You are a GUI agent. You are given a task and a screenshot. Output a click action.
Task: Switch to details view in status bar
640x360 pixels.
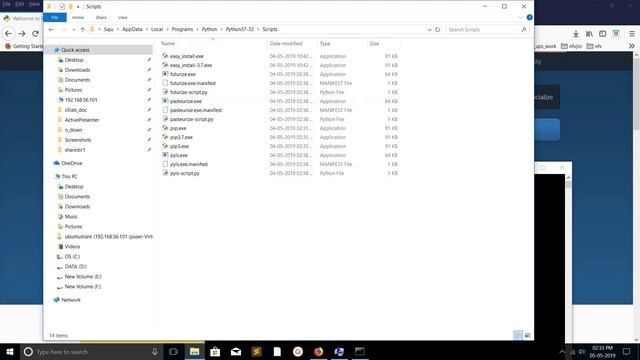pos(518,335)
